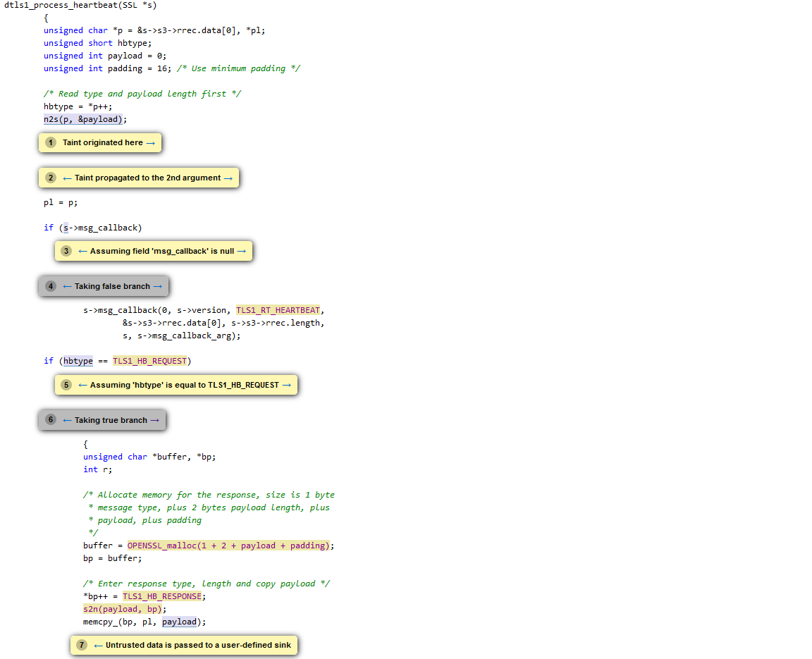This screenshot has width=812, height=659.
Task: Click 'hbtype = *p++;' statement
Action: click(x=78, y=106)
